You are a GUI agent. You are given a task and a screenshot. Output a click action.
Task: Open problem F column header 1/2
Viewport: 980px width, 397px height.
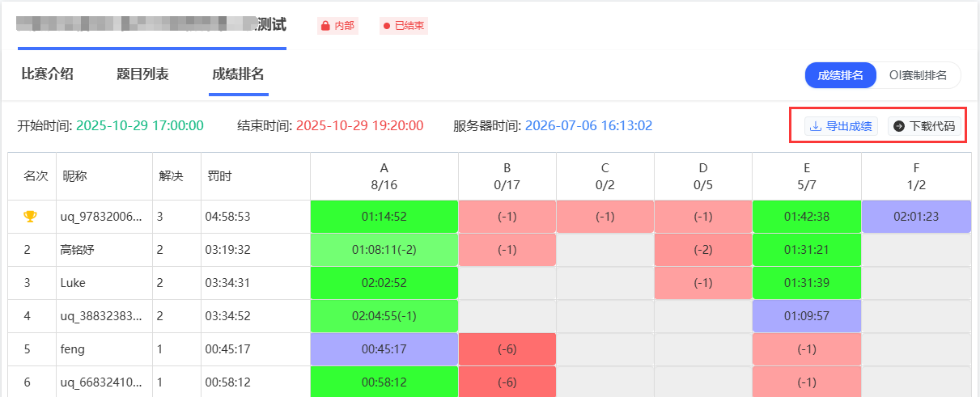click(x=916, y=176)
